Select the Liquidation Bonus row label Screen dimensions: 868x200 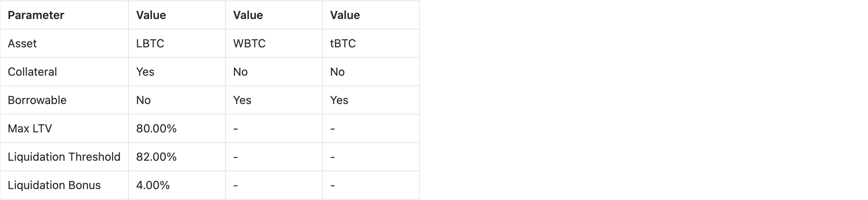tap(54, 185)
